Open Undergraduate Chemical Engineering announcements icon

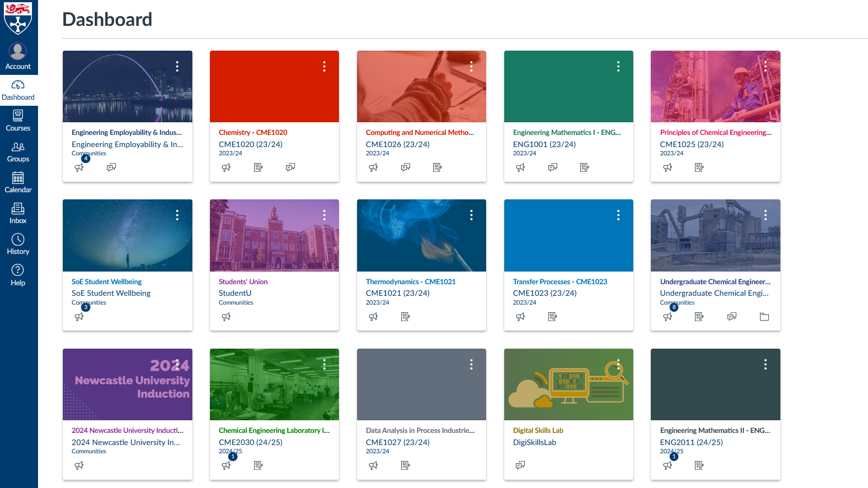click(x=668, y=317)
